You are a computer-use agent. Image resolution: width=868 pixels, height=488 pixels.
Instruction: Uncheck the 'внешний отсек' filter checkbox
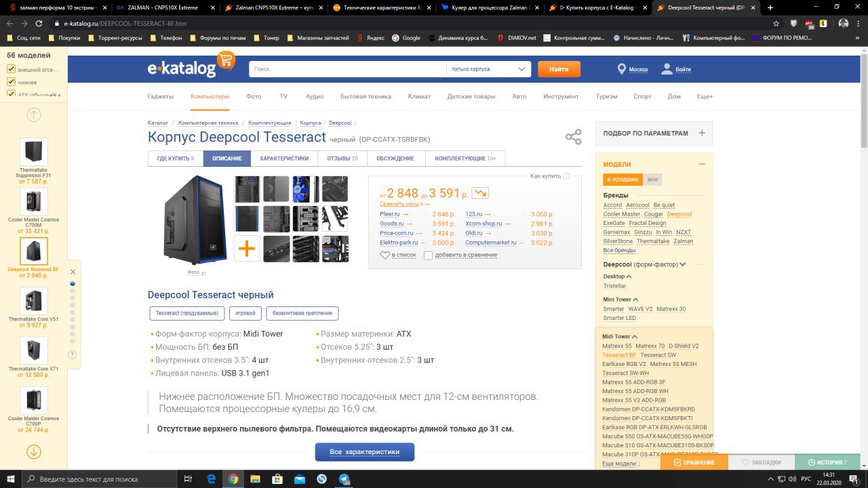11,69
